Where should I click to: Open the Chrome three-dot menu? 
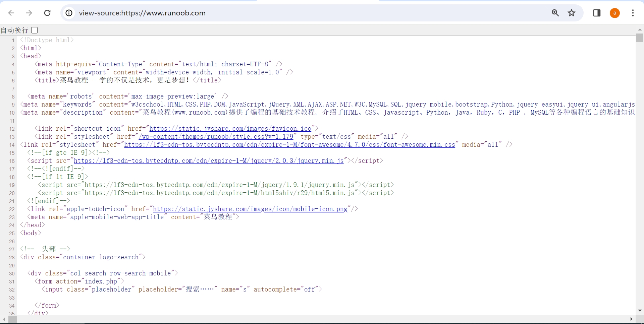coord(633,13)
